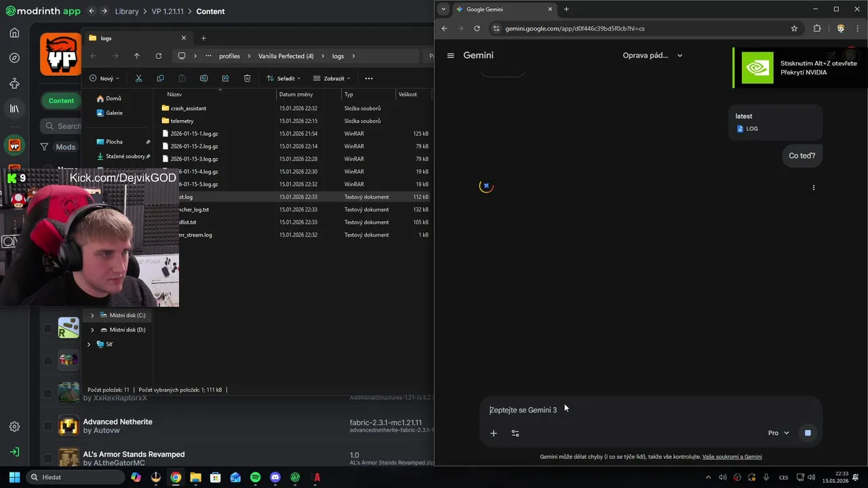Stop the Gemini response generation
Image resolution: width=868 pixels, height=488 pixels.
tap(807, 432)
